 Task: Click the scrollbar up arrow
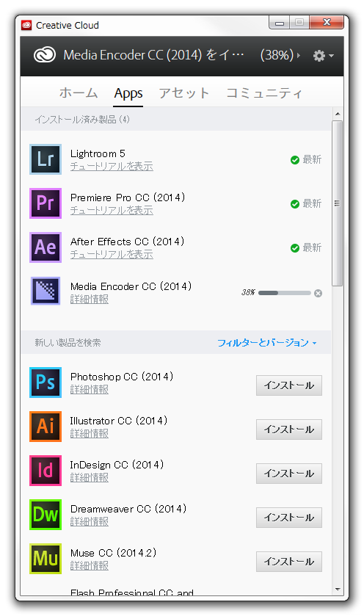[337, 114]
